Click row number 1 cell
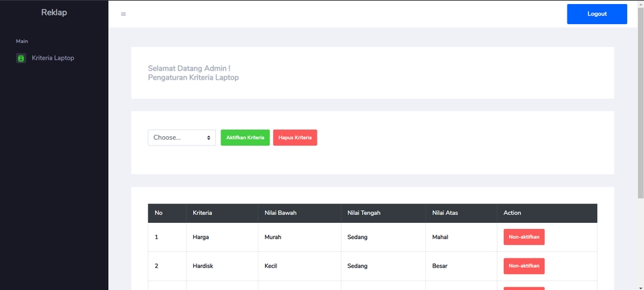Image resolution: width=644 pixels, height=290 pixels. click(x=167, y=237)
